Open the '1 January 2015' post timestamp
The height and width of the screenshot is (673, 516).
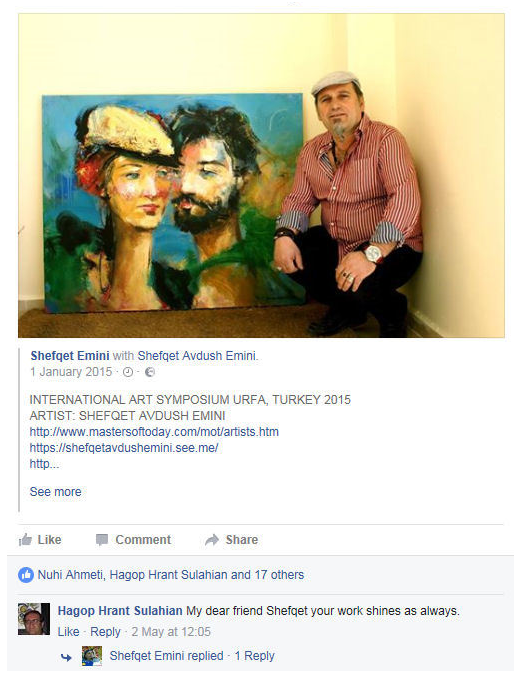pos(71,372)
